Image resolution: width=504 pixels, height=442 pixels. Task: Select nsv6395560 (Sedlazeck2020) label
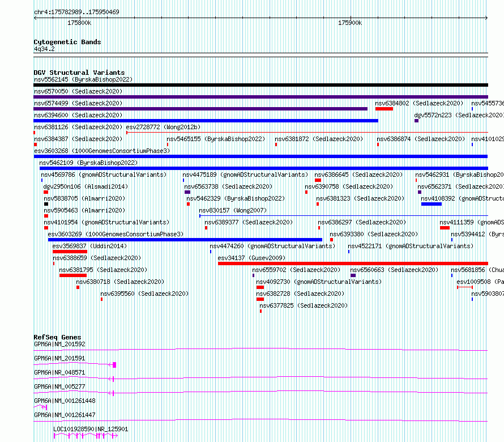144,294
